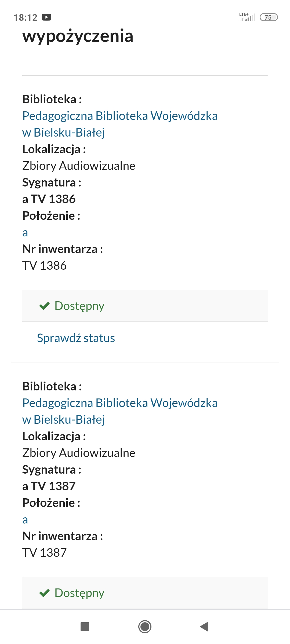Click the Położenie "a" link for TV 1386
The width and height of the screenshot is (290, 644).
pos(25,233)
